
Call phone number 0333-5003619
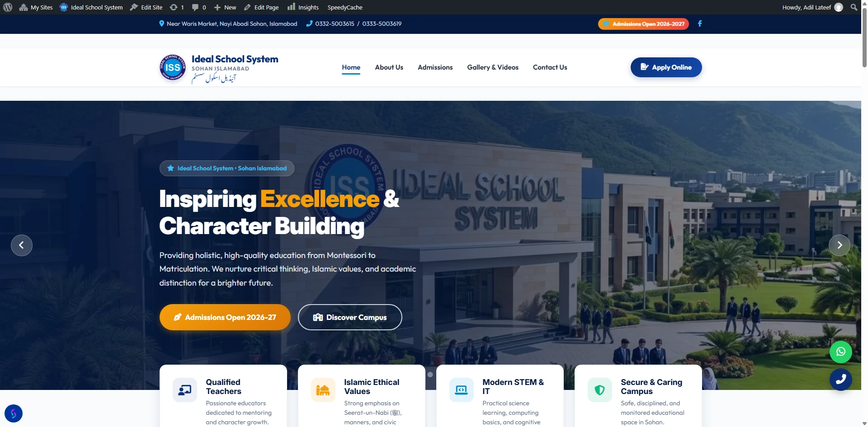coord(382,23)
